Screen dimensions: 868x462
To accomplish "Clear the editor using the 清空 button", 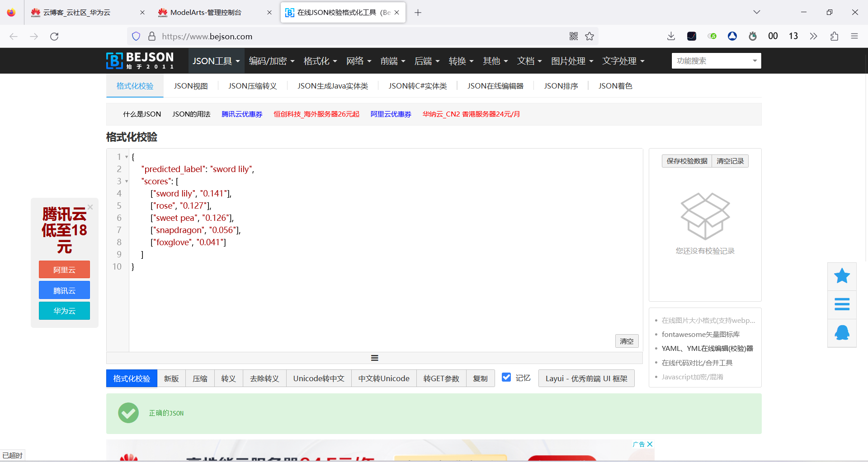I will (x=627, y=341).
